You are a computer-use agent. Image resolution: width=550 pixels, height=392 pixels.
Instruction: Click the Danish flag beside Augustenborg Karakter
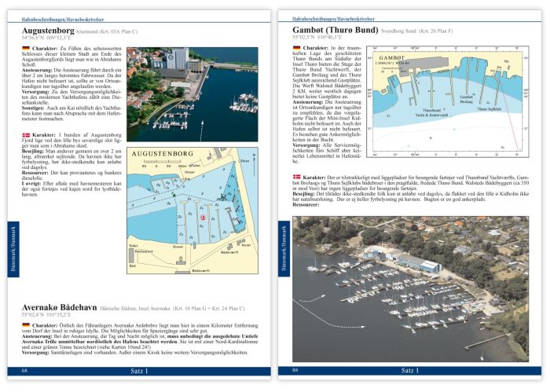coord(27,135)
